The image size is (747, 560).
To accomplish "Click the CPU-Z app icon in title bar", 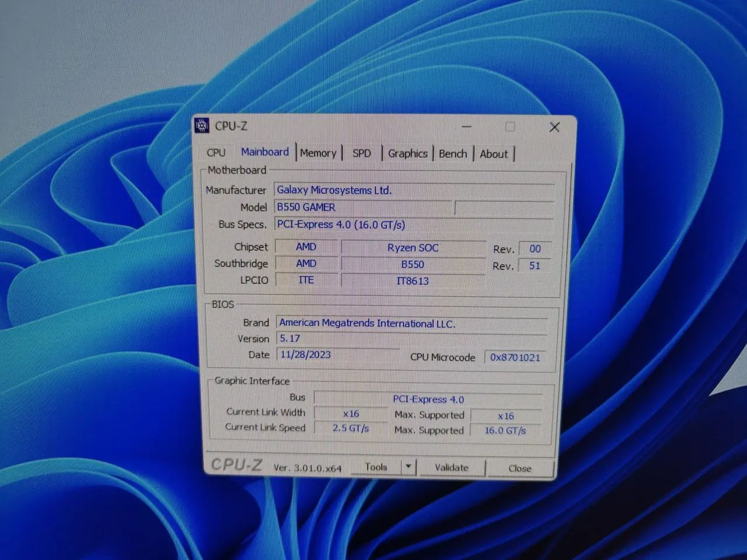I will click(202, 125).
